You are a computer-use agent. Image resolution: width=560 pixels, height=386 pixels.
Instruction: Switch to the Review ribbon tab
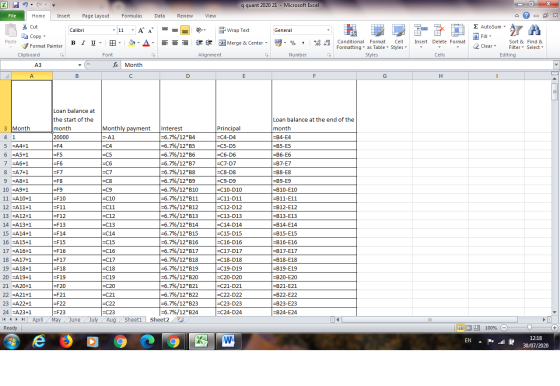pyautogui.click(x=185, y=16)
